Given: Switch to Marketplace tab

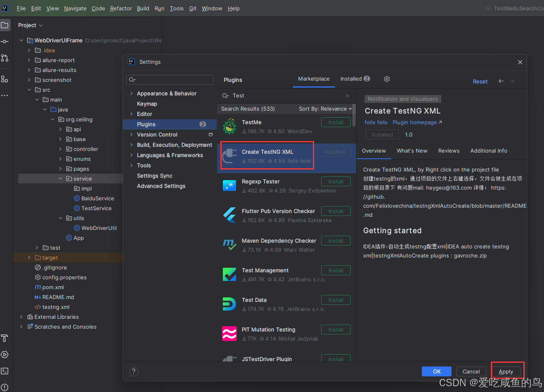Looking at the screenshot, I should (314, 79).
